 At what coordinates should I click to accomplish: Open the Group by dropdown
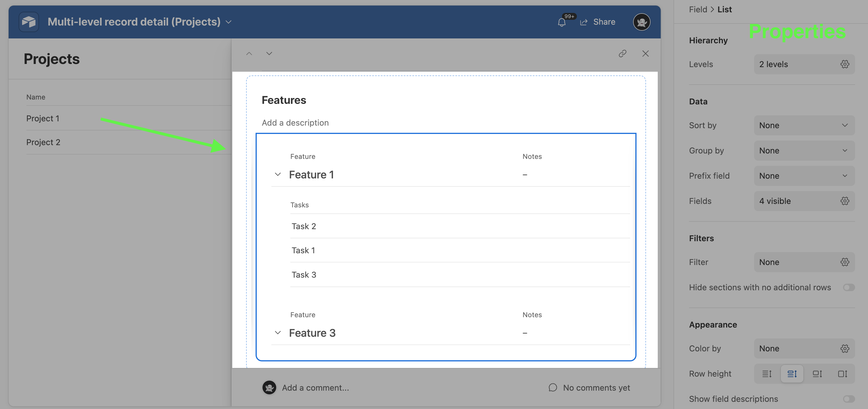point(804,151)
